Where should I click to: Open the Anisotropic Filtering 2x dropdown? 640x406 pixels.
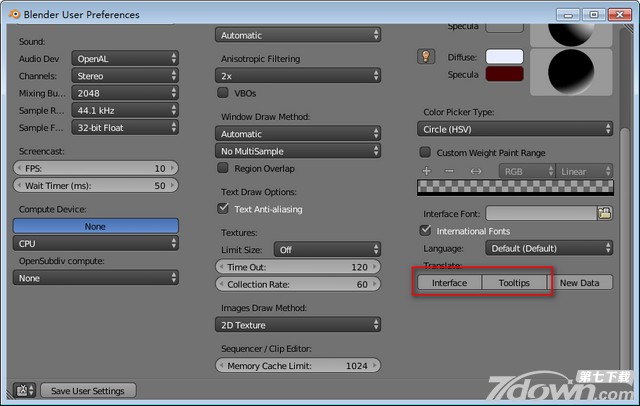pos(298,75)
